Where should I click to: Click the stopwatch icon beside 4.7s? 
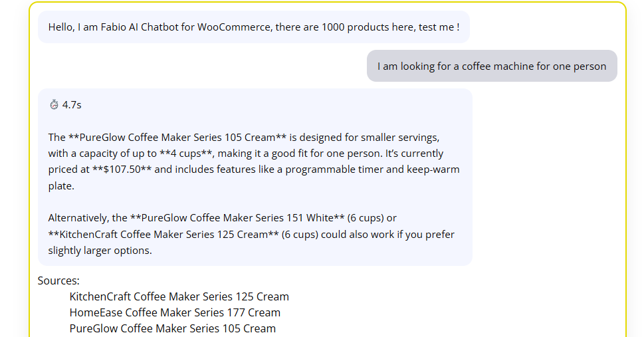[x=54, y=104]
